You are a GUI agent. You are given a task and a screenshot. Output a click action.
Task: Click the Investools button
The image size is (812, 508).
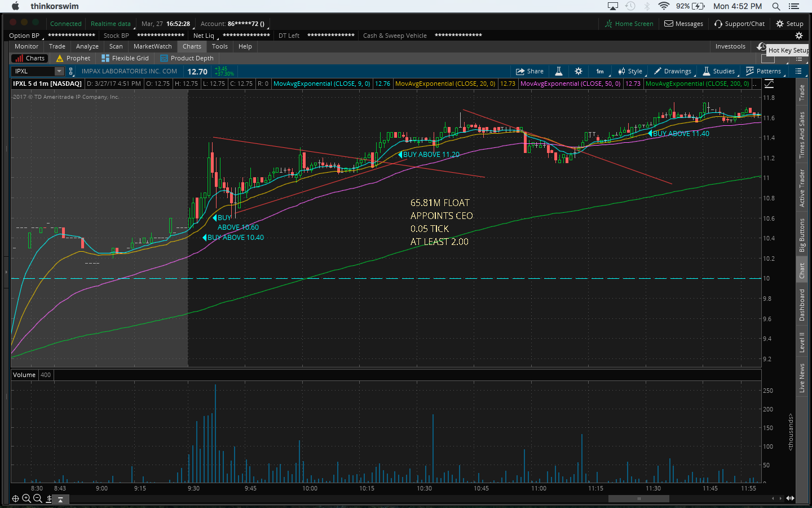point(730,46)
